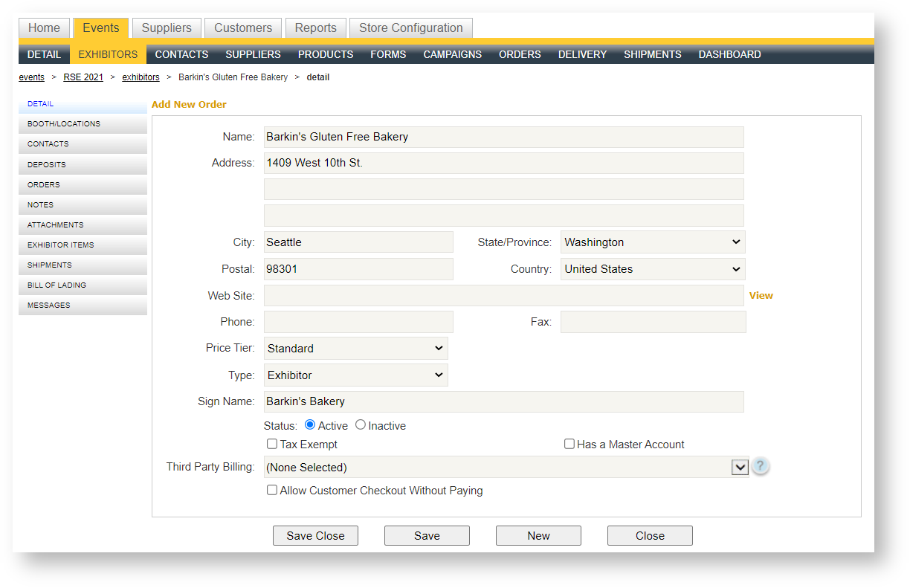Open Bill of Lading in the sidebar
This screenshot has height=588, width=910.
coord(57,285)
